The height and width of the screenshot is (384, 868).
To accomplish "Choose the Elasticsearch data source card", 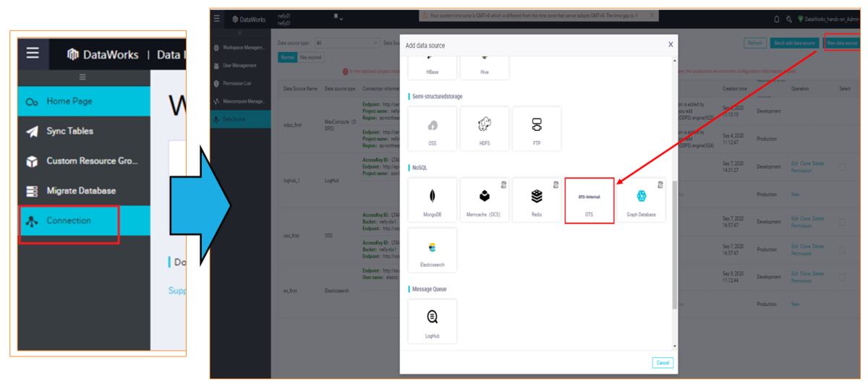I will (x=433, y=250).
